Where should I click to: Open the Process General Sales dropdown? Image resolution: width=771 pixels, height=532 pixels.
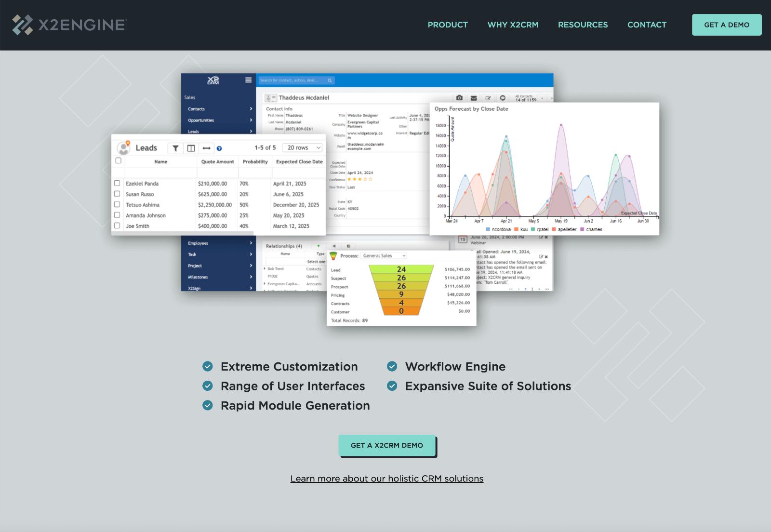384,256
